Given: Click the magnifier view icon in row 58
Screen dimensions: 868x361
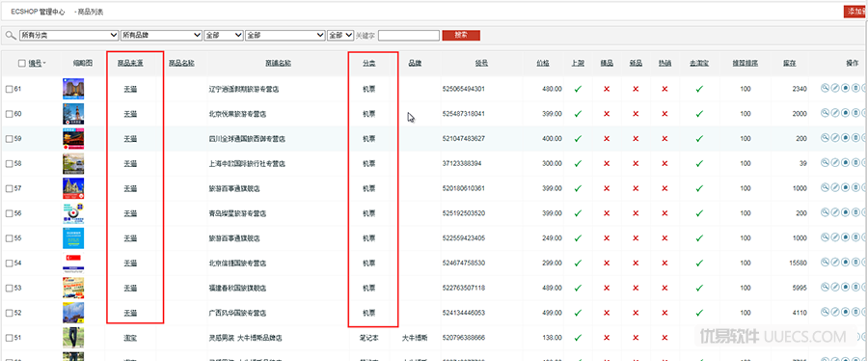Looking at the screenshot, I should 825,163.
